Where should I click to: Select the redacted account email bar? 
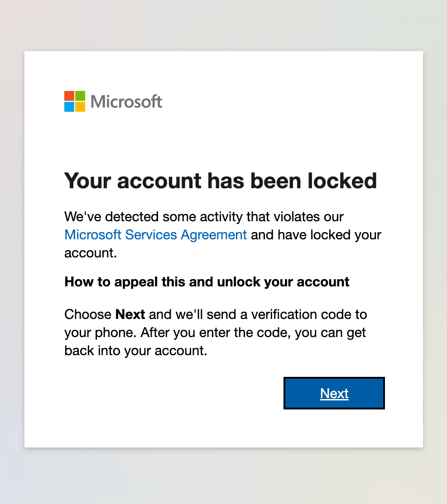pos(144,145)
